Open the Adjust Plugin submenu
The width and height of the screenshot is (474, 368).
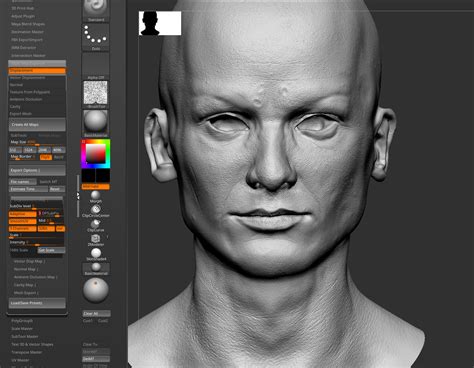click(23, 16)
